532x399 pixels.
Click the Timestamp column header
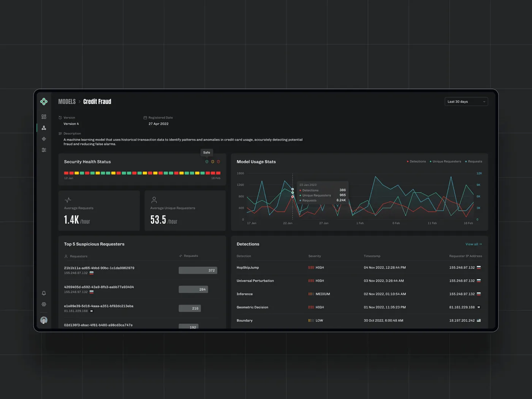(x=372, y=256)
